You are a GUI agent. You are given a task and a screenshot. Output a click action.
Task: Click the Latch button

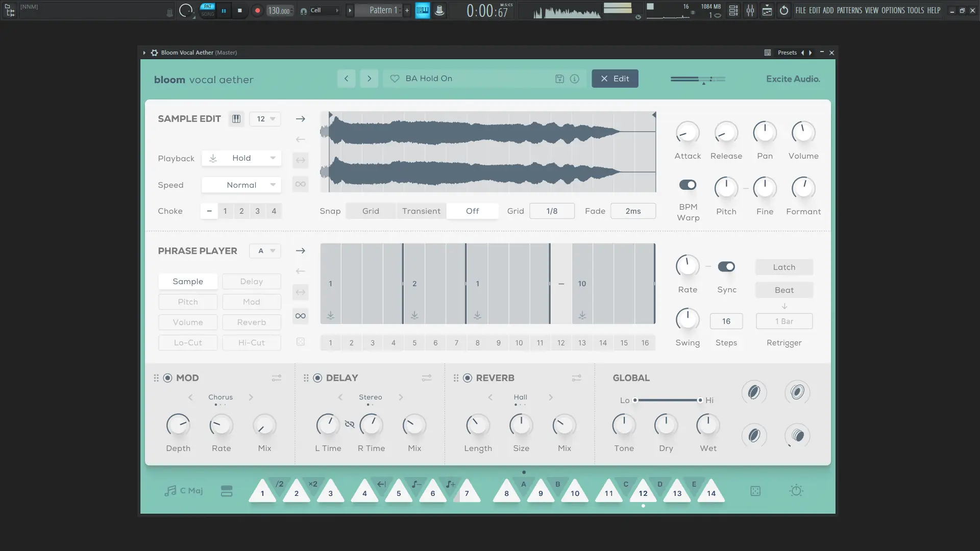784,267
